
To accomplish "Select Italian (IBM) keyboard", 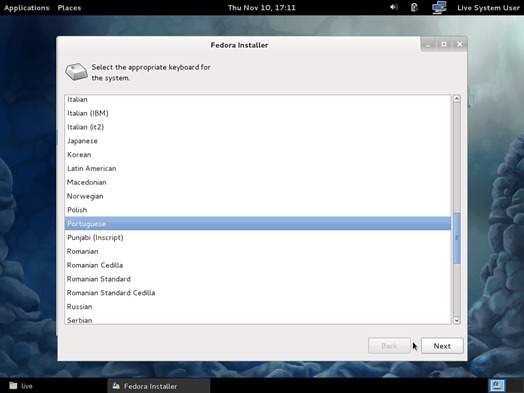I will click(x=258, y=113).
